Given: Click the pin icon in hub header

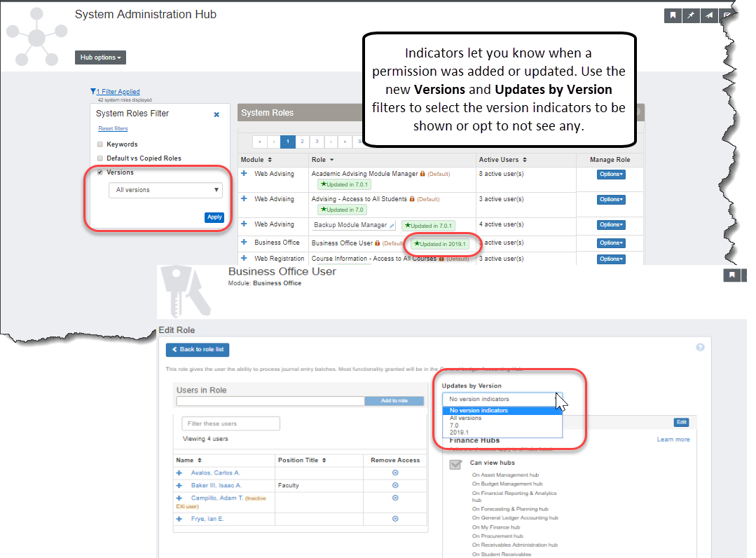Looking at the screenshot, I should pyautogui.click(x=691, y=16).
